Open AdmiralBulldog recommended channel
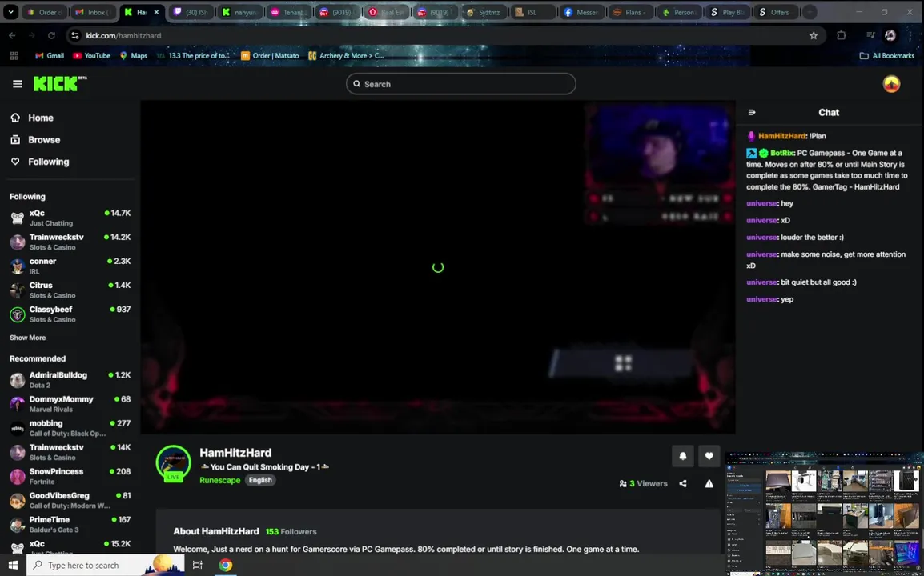Viewport: 924px width, 576px height. pos(70,380)
